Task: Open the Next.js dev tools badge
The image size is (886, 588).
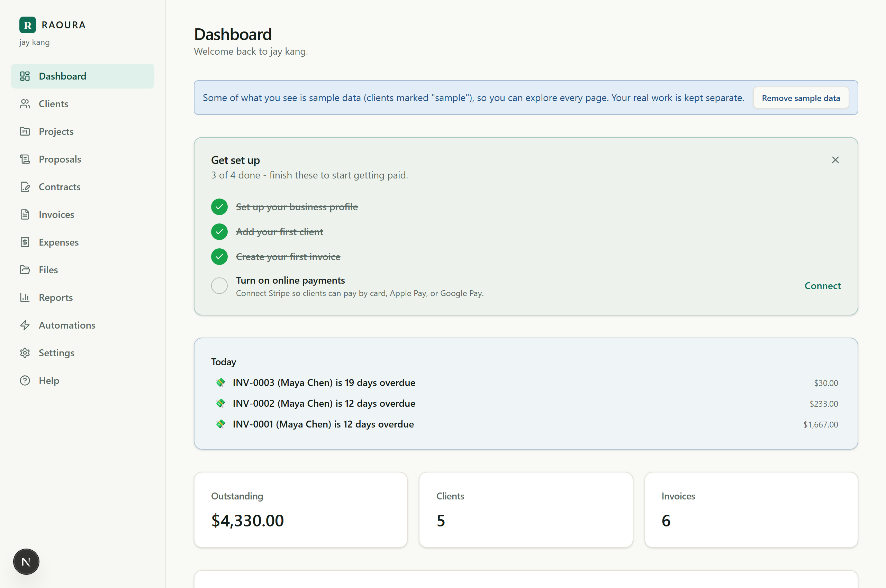Action: pos(26,562)
